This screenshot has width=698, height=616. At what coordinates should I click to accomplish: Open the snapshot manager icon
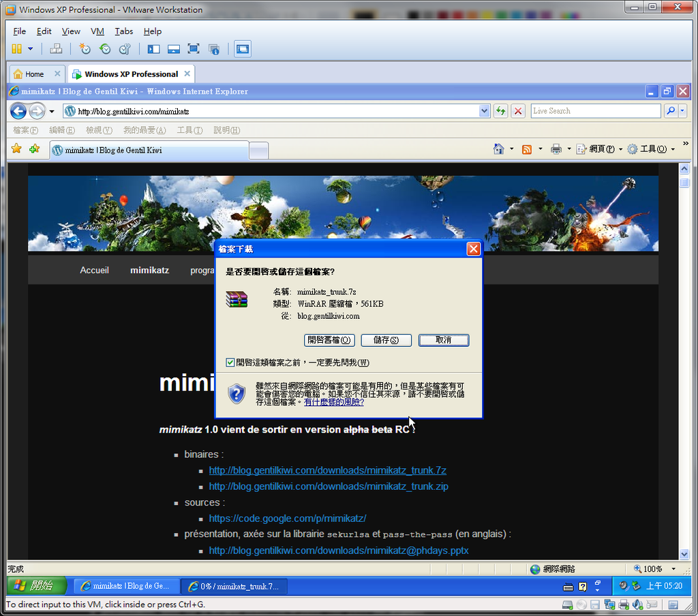pos(125,49)
